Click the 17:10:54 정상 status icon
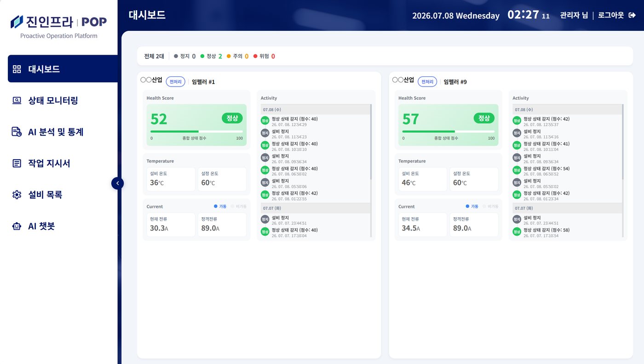Screen dimensions: 644x364 517,231
